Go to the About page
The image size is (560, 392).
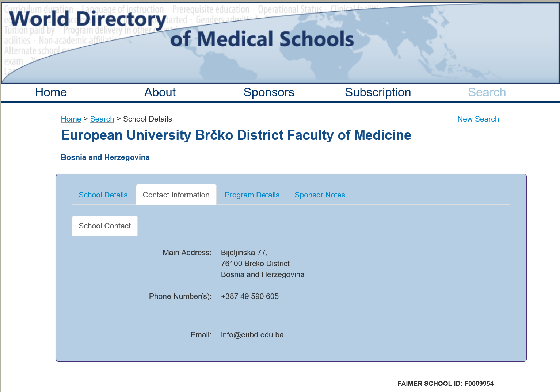(160, 92)
